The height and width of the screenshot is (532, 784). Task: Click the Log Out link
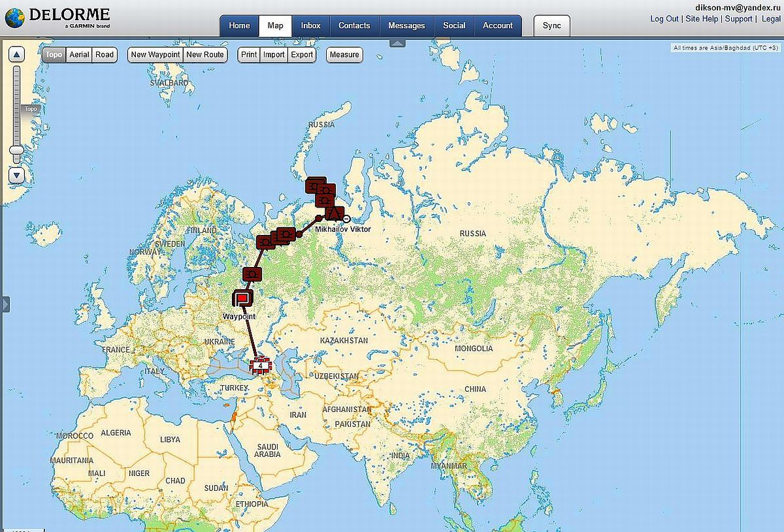click(664, 19)
